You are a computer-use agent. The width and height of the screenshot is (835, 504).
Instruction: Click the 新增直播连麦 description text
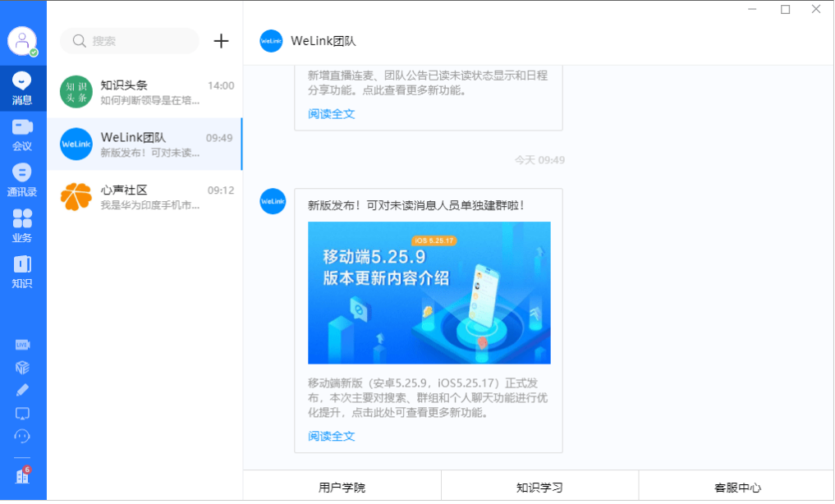pos(428,83)
